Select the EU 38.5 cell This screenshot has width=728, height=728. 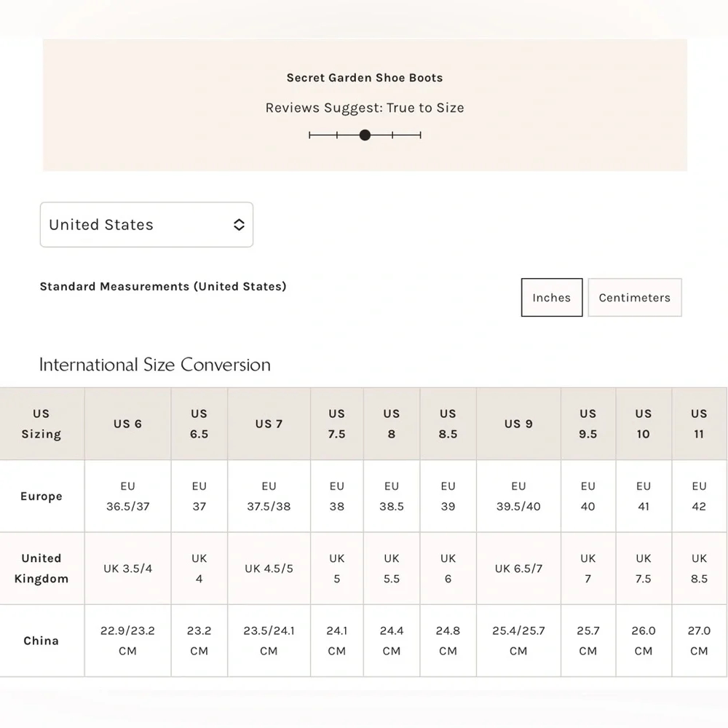392,496
